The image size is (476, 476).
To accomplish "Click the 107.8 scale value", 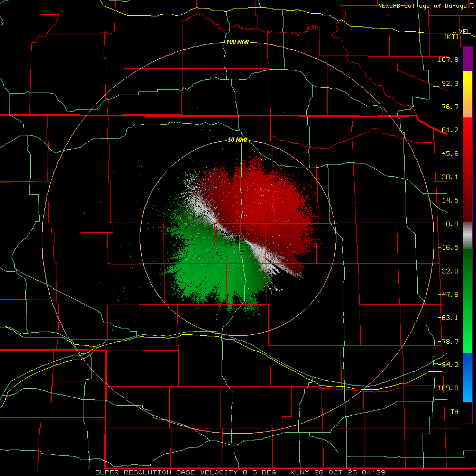I will [448, 59].
